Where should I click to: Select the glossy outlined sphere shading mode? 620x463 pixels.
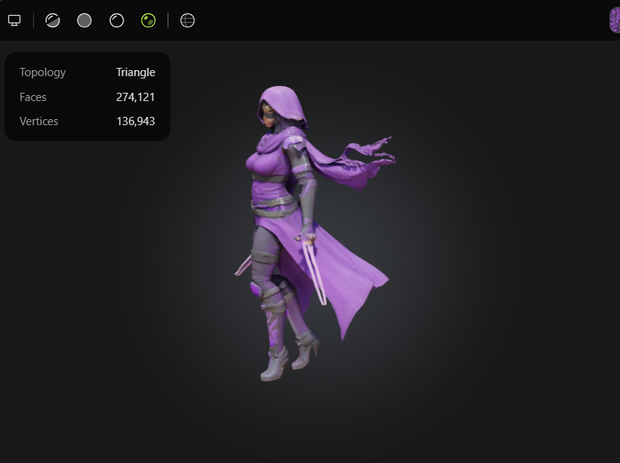click(x=117, y=21)
